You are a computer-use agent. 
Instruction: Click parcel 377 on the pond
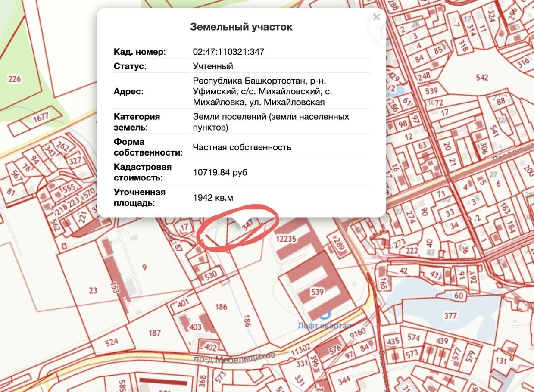[x=450, y=316]
